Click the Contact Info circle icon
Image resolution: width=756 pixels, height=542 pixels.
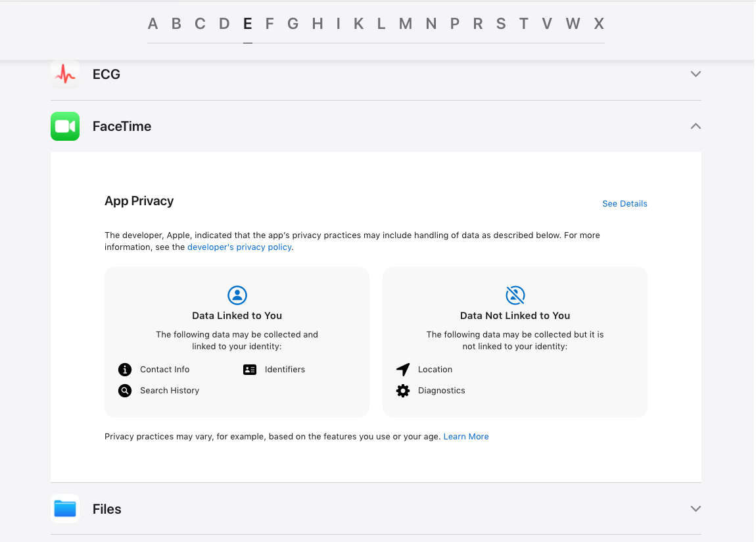pyautogui.click(x=125, y=370)
